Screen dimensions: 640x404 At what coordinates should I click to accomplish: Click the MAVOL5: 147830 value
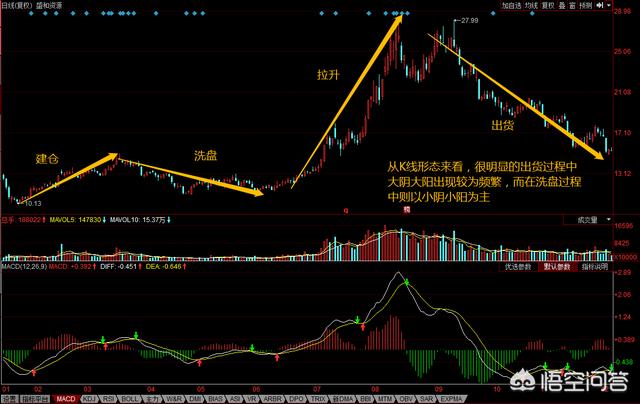(78, 220)
